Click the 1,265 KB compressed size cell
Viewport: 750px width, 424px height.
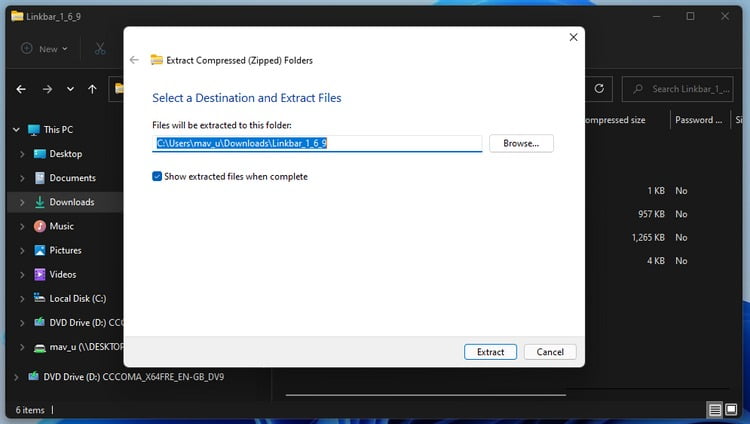648,237
